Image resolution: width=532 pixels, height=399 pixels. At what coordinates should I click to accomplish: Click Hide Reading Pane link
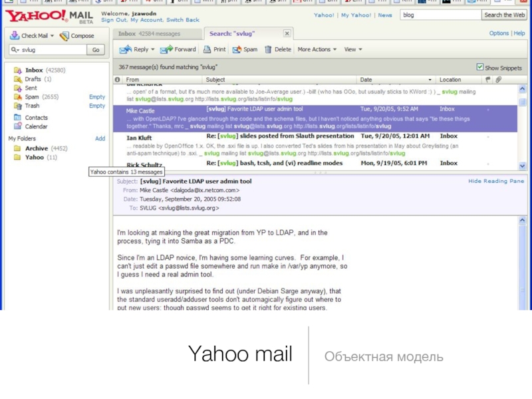pos(496,181)
